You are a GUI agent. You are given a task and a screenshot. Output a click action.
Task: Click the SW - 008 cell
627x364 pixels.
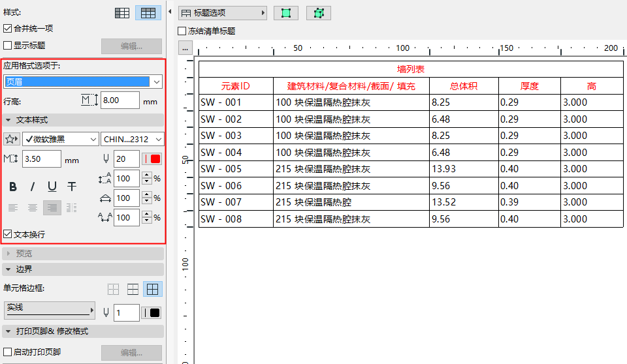click(x=236, y=219)
